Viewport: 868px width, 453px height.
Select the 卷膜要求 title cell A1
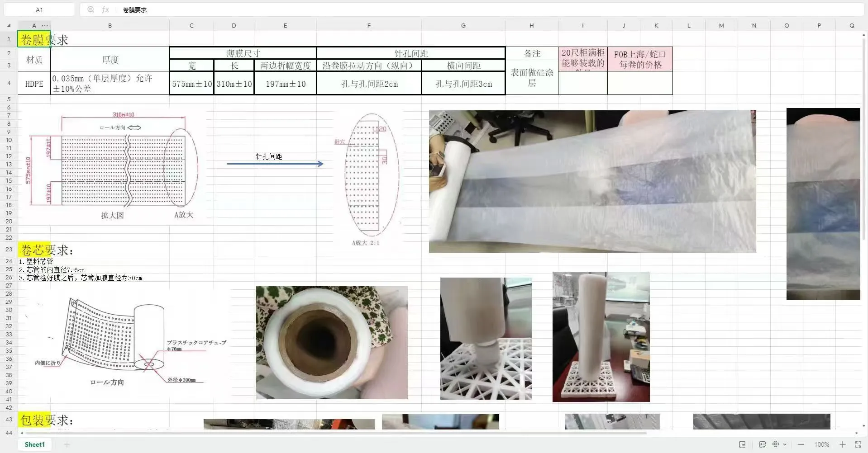[x=34, y=39]
